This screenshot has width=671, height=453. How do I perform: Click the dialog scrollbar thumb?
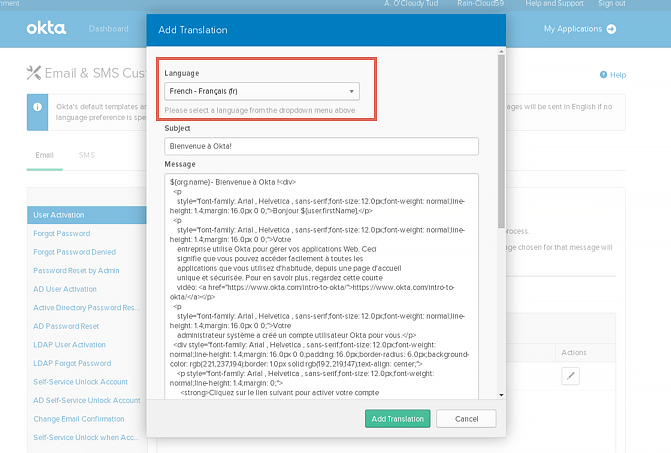pyautogui.click(x=501, y=141)
